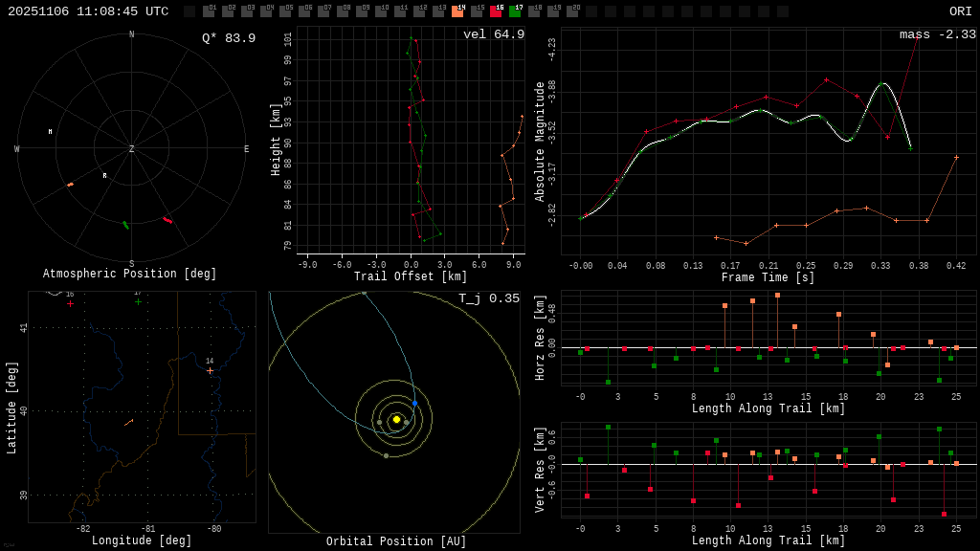Click the orange station 14 swatch
The width and height of the screenshot is (980, 551).
457,11
